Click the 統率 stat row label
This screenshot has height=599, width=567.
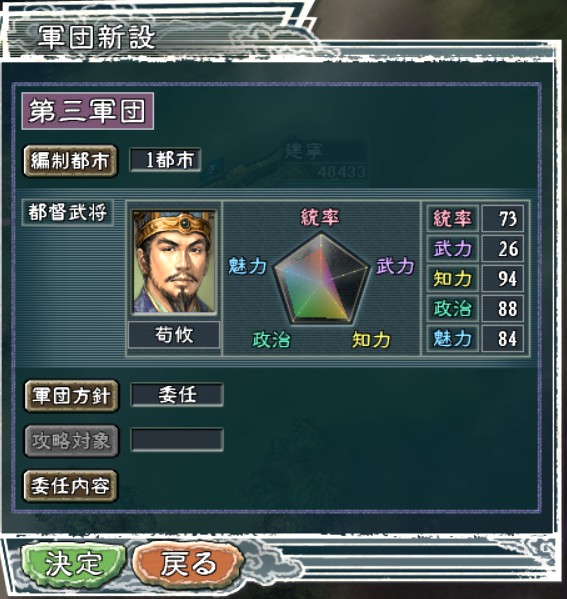pos(453,219)
